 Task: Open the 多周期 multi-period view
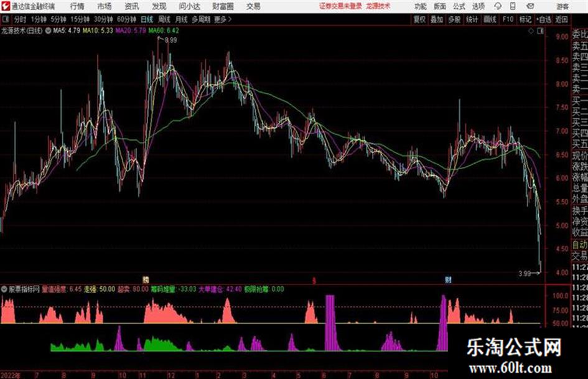(202, 19)
